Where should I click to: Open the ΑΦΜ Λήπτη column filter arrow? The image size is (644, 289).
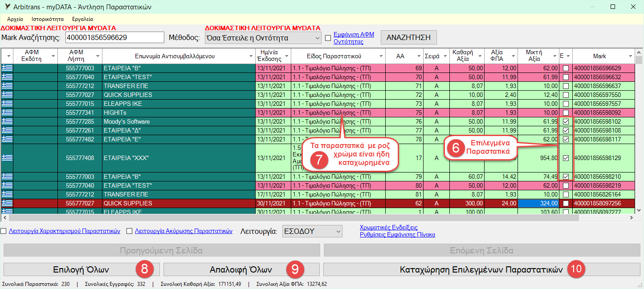(98, 56)
